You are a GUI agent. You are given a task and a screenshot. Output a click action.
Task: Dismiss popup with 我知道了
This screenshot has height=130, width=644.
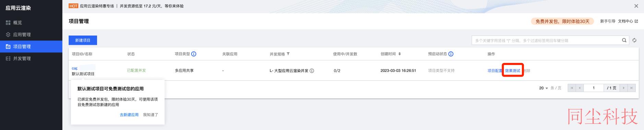(x=151, y=115)
